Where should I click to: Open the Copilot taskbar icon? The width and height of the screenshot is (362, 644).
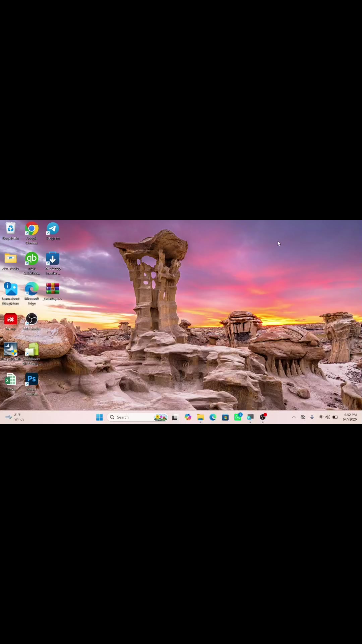(188, 417)
